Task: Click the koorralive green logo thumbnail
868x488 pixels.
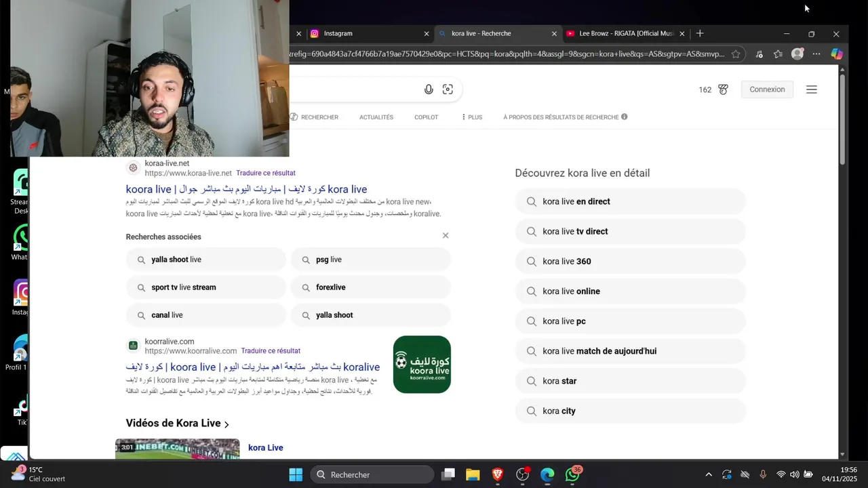Action: pos(422,365)
